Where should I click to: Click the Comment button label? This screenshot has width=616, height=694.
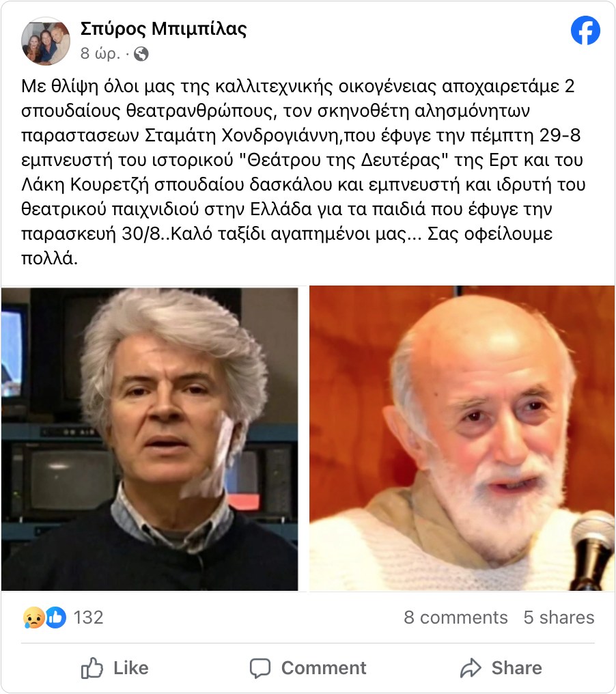pyautogui.click(x=324, y=668)
